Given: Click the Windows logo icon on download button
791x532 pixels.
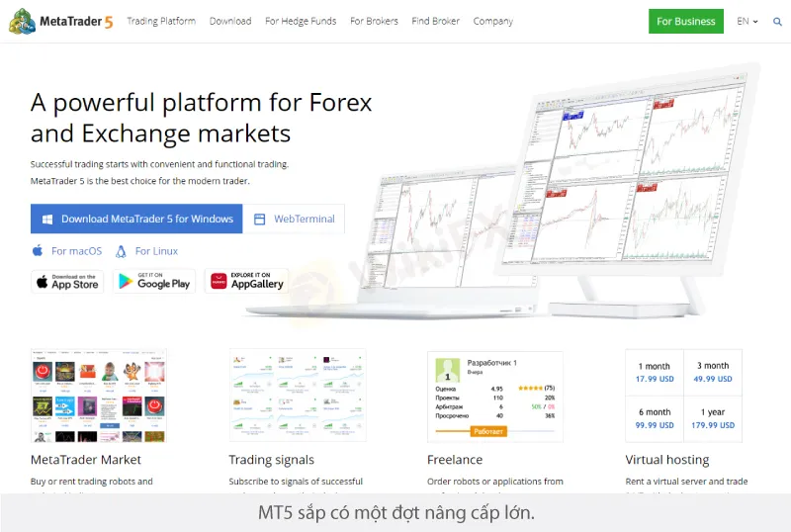Looking at the screenshot, I should click(x=47, y=220).
